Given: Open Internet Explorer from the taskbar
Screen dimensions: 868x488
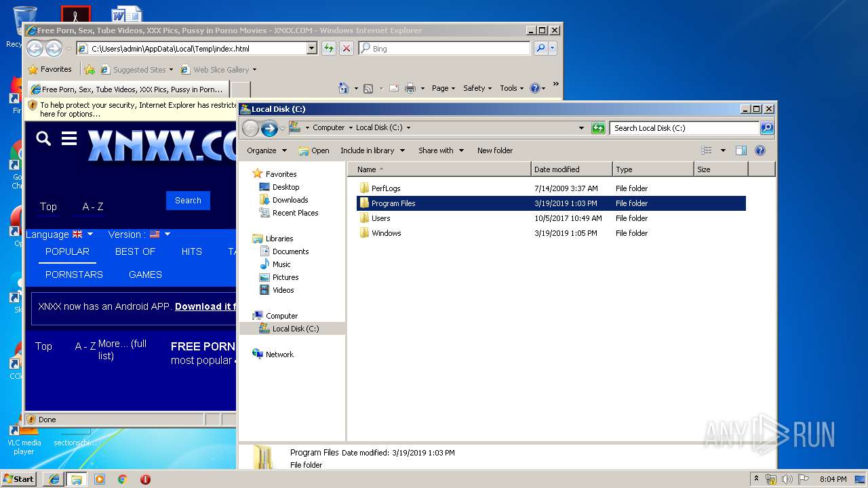Looking at the screenshot, I should pyautogui.click(x=54, y=479).
